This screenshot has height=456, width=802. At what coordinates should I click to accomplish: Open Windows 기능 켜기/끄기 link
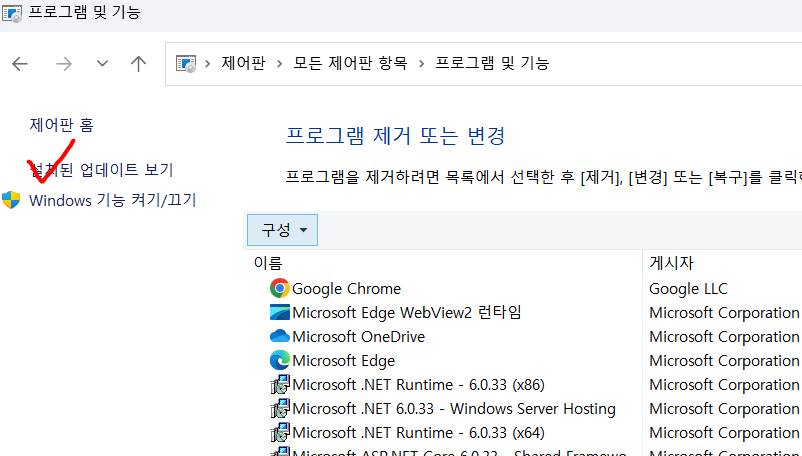(x=113, y=200)
